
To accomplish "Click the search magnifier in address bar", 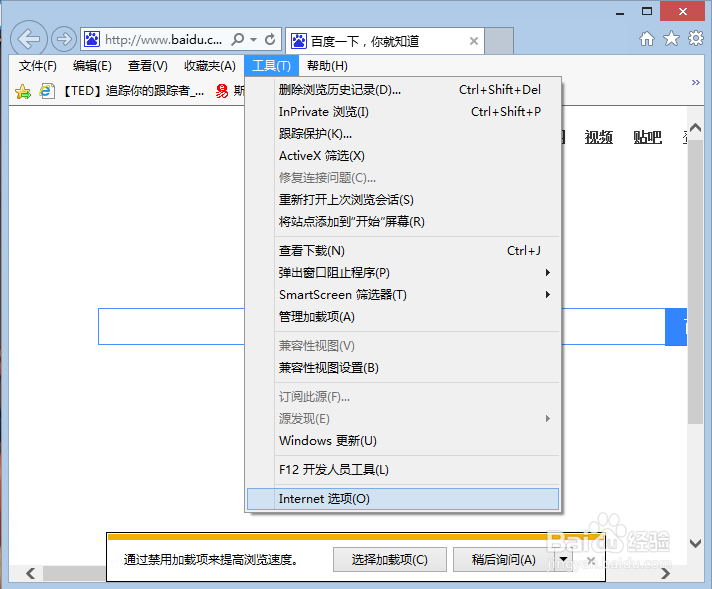I will coord(237,40).
